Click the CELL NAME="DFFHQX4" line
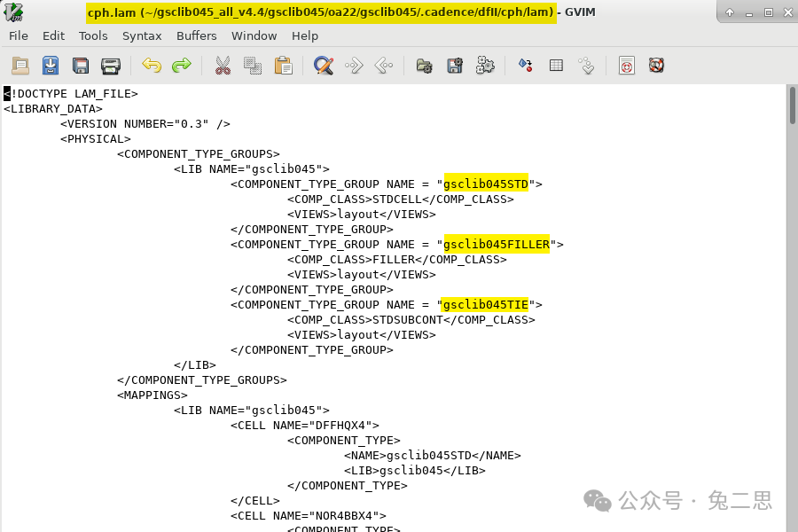 click(305, 425)
